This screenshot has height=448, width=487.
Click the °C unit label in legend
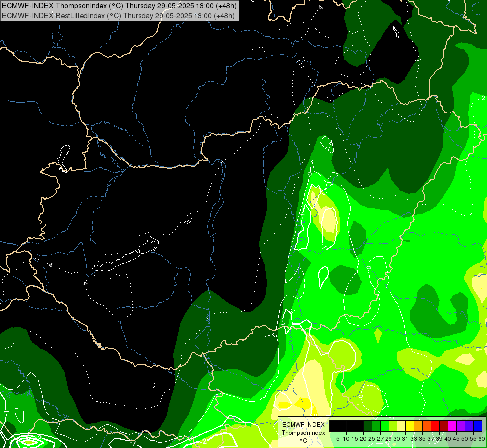[304, 441]
